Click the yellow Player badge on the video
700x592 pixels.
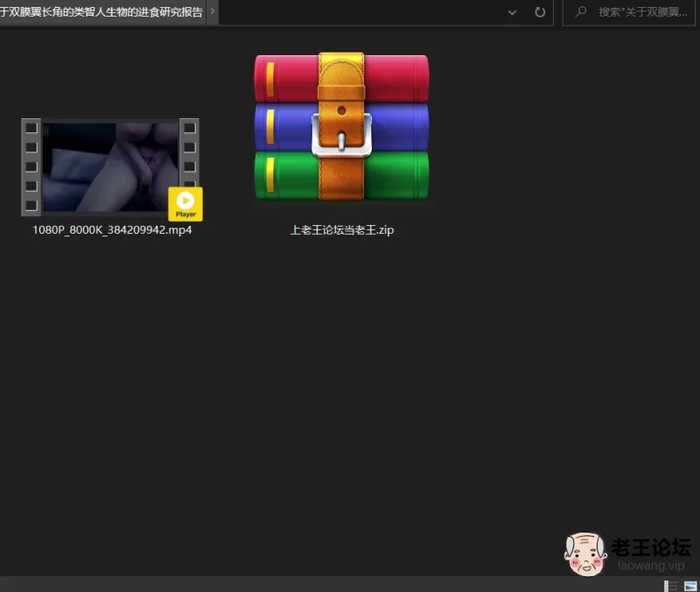[x=185, y=203]
